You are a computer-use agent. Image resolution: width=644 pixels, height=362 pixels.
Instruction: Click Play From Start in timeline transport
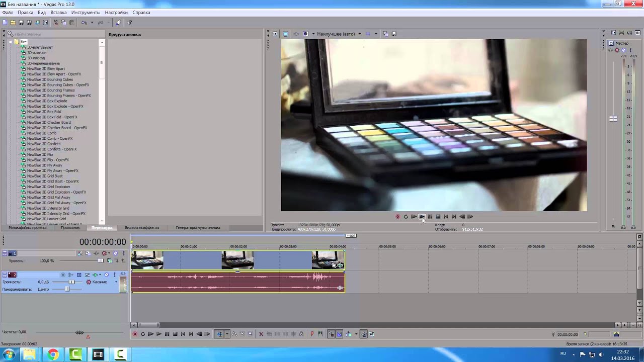pyautogui.click(x=150, y=334)
